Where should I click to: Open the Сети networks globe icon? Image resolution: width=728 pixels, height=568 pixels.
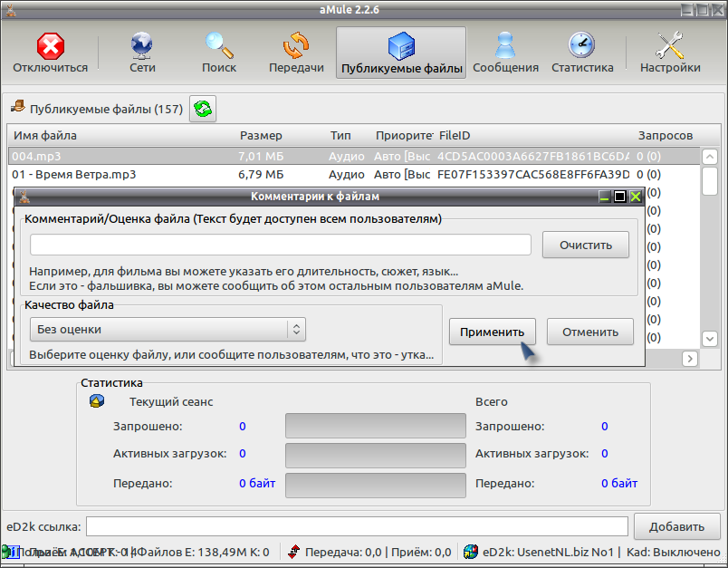coord(141,46)
